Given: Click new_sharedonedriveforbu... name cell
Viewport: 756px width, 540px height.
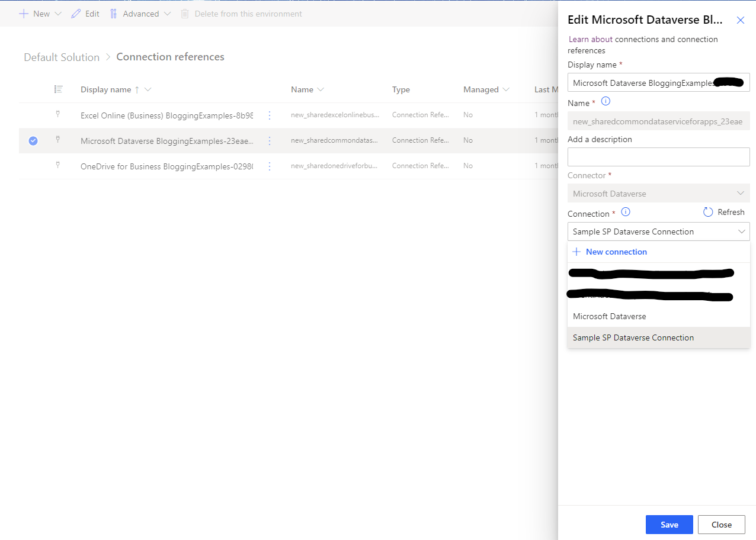Looking at the screenshot, I should 335,166.
